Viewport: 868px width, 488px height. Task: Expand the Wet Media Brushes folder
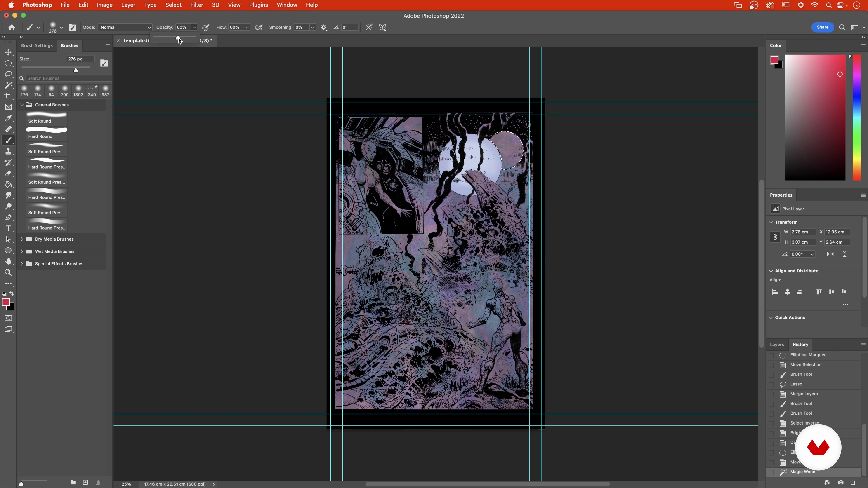coord(22,251)
